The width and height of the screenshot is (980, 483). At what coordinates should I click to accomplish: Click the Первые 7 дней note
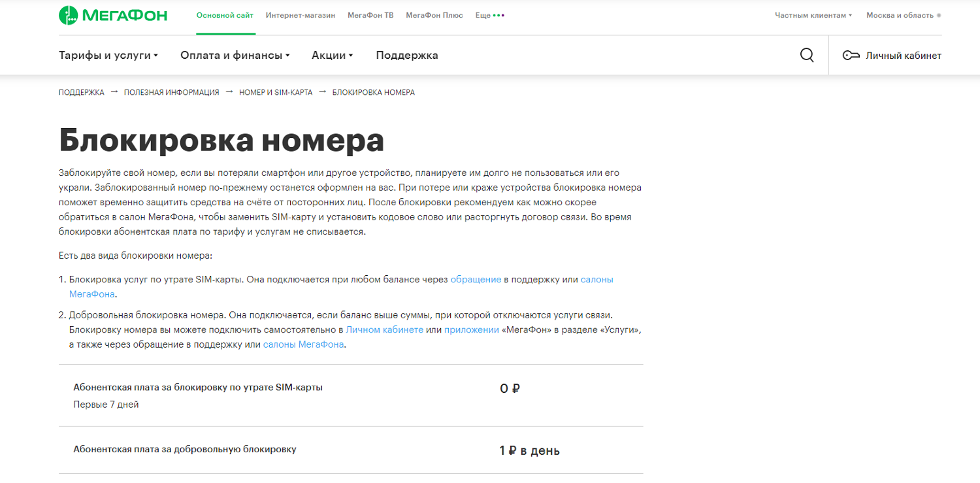point(106,405)
